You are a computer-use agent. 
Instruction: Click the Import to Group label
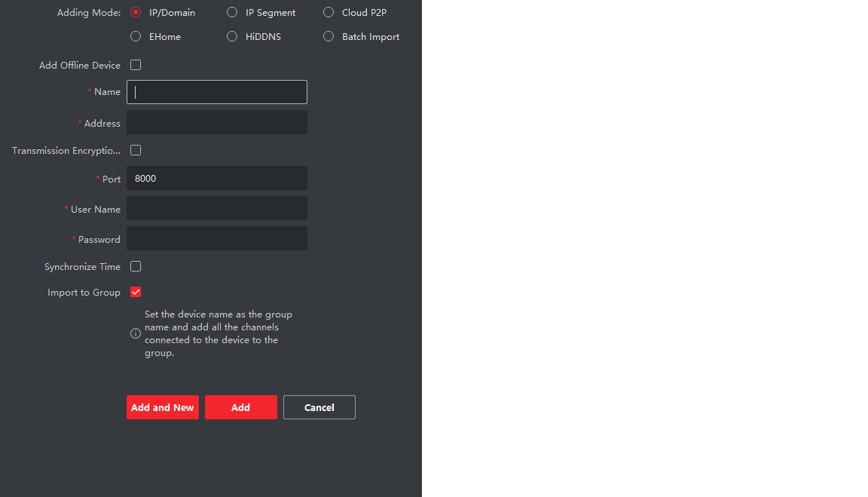click(x=84, y=293)
